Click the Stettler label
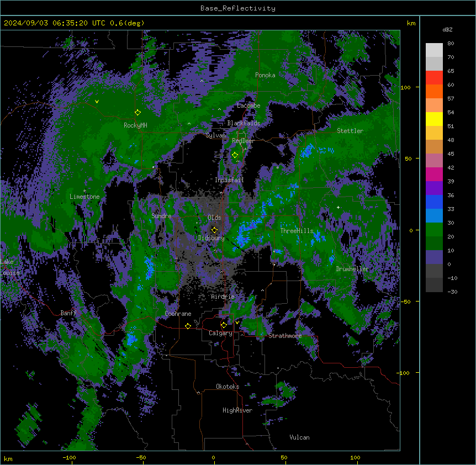The width and height of the screenshot is (476, 465). tap(350, 131)
